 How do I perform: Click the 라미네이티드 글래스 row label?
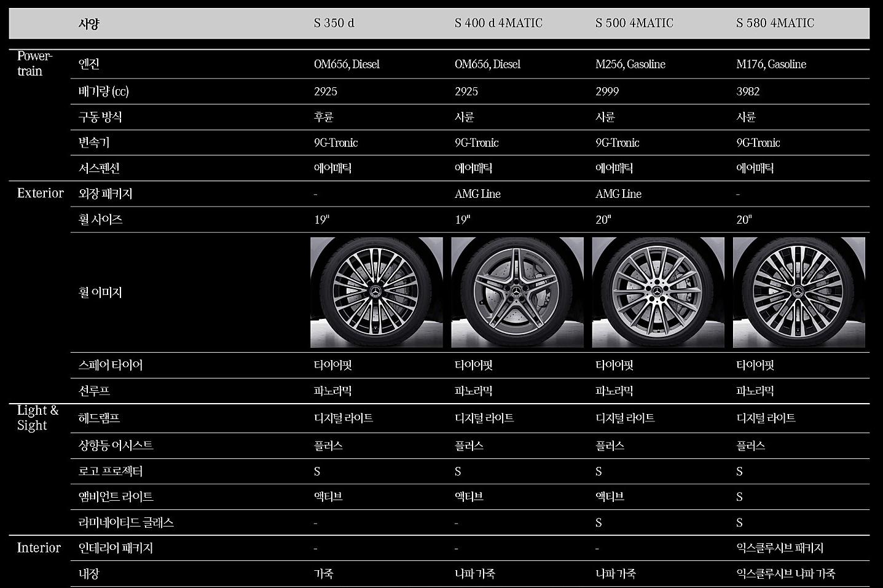pyautogui.click(x=126, y=522)
